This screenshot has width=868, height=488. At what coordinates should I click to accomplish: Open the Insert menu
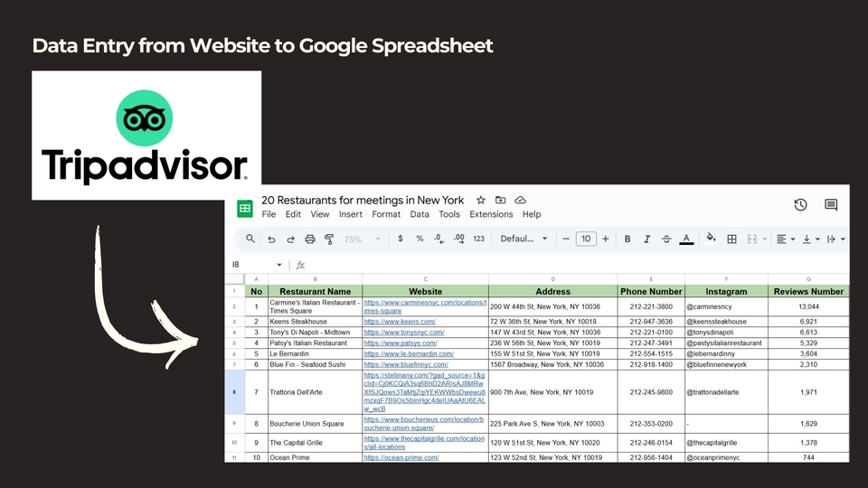click(351, 214)
